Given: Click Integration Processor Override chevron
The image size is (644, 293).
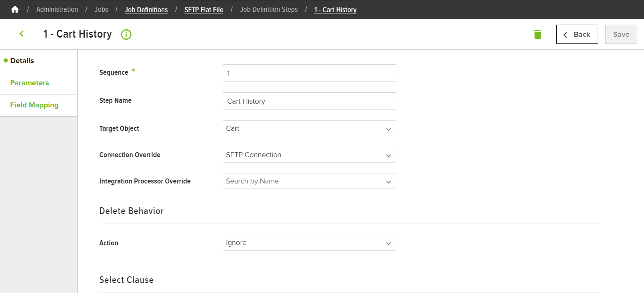Looking at the screenshot, I should [389, 182].
